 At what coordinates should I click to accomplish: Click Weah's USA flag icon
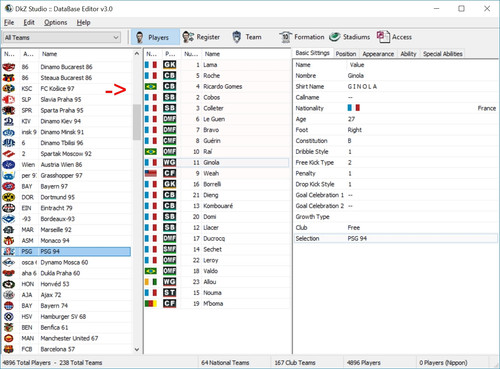point(151,173)
